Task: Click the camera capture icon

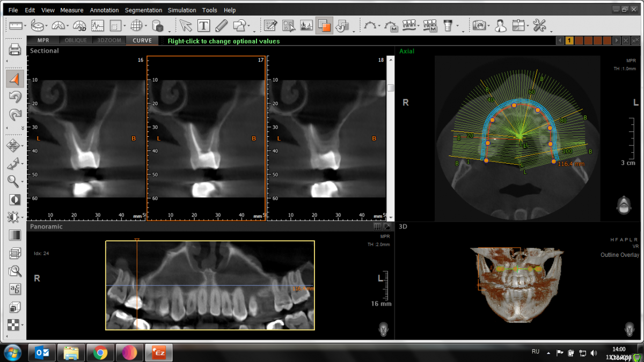Action: tap(479, 25)
